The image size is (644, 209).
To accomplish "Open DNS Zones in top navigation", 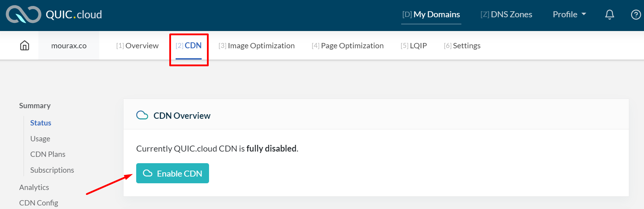I will tap(506, 14).
